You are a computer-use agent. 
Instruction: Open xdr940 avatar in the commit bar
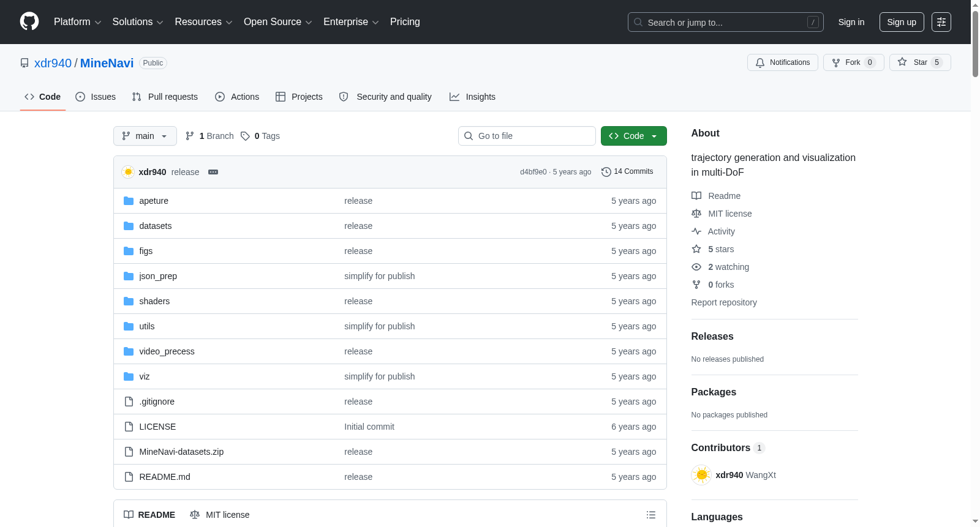(128, 172)
